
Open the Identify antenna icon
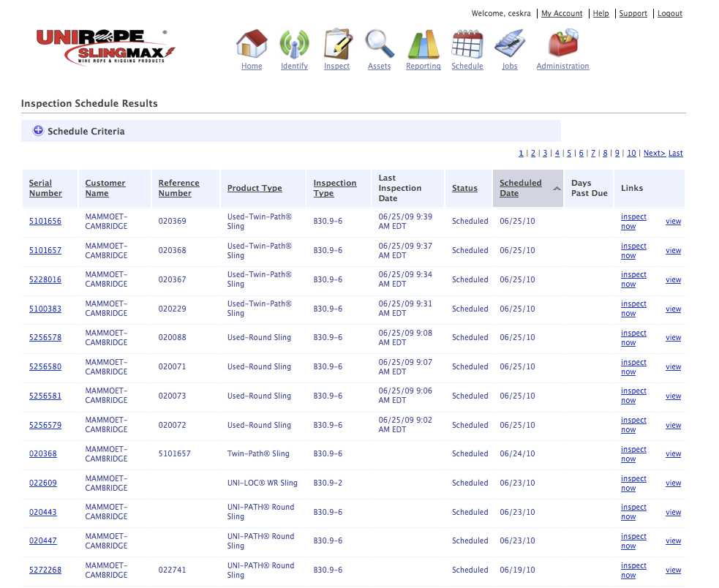[x=294, y=45]
